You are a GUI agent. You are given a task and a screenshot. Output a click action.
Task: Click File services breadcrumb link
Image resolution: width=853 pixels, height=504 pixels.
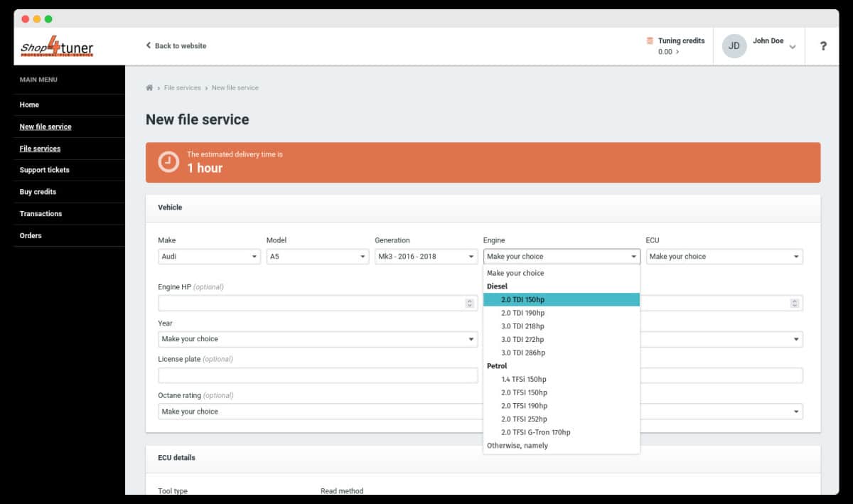(182, 88)
